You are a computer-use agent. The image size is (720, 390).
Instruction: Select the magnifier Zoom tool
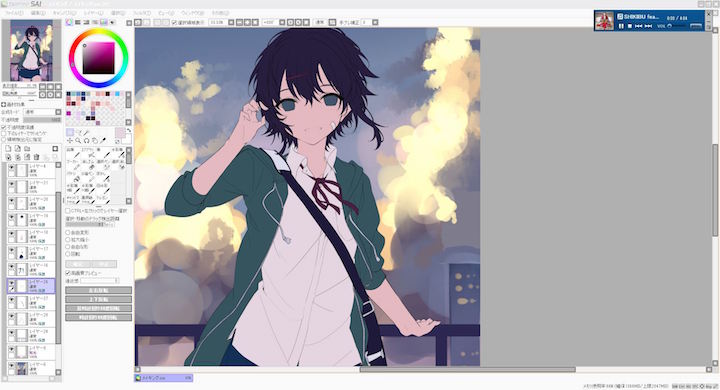pos(78,141)
